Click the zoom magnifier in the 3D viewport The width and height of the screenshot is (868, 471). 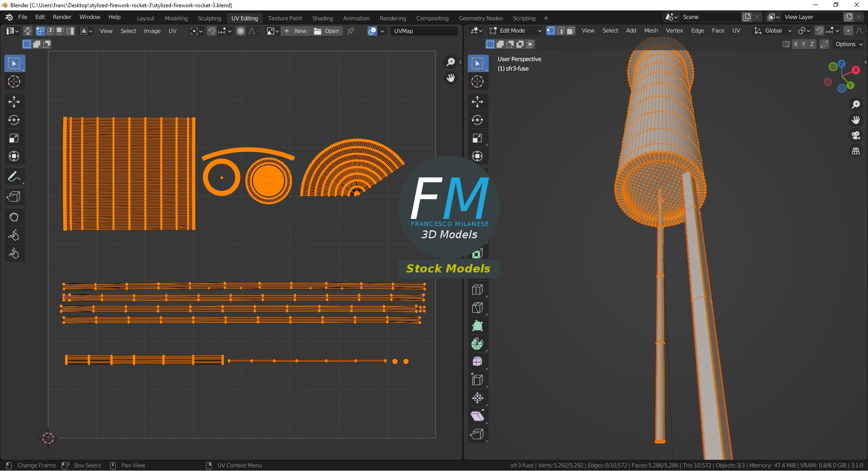[856, 105]
